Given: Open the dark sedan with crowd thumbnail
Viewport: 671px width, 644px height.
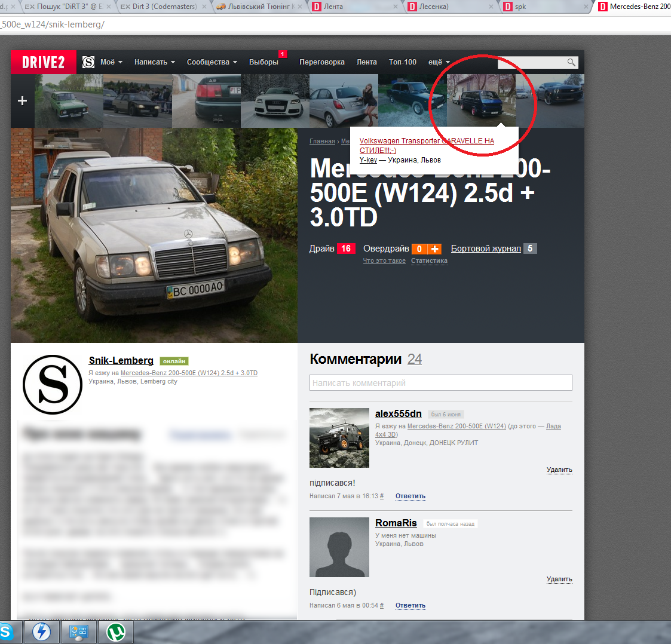Looking at the screenshot, I should (x=137, y=101).
